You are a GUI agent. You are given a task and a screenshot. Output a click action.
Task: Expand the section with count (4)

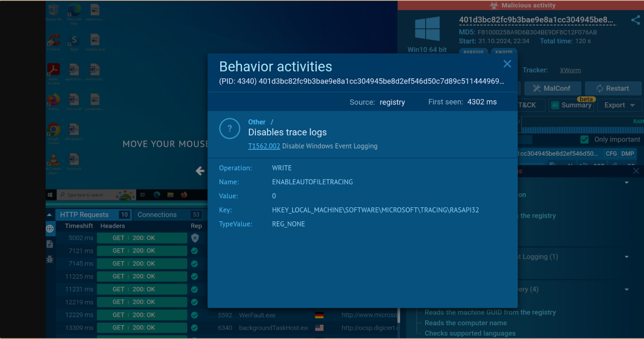[626, 290]
